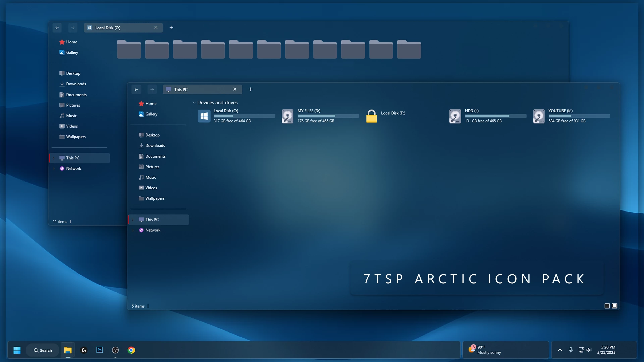Go back using the back arrow
The image size is (644, 362).
coord(136,89)
